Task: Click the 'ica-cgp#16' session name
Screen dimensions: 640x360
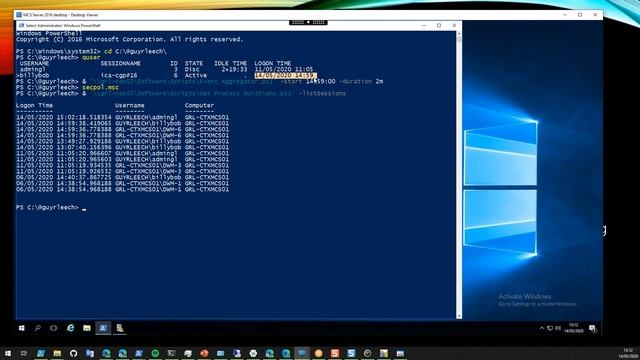Action: point(119,76)
